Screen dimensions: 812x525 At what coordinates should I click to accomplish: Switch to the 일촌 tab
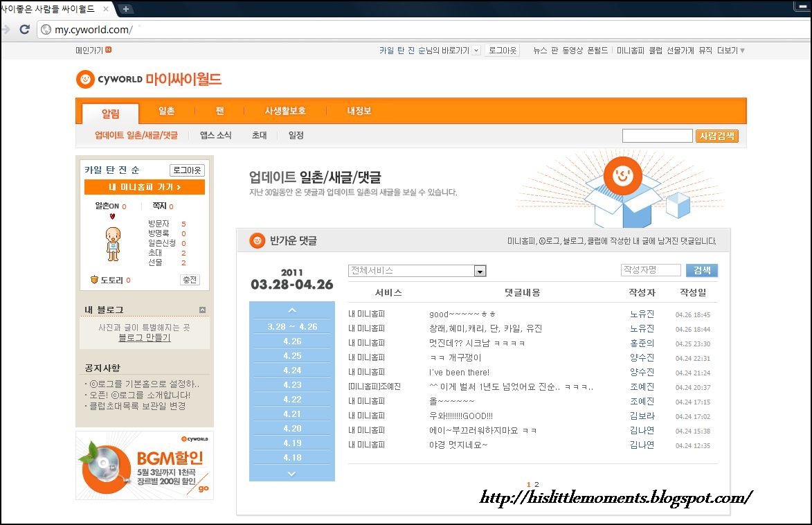pyautogui.click(x=165, y=110)
